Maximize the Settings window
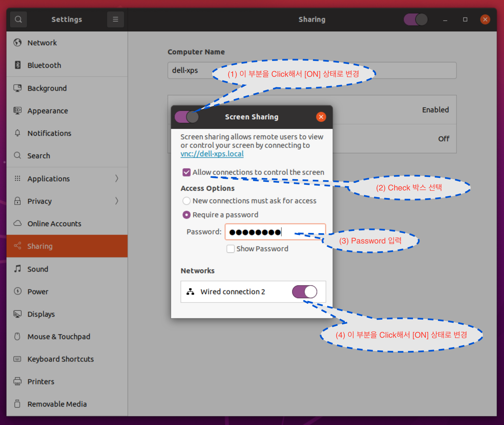Image resolution: width=504 pixels, height=425 pixels. tap(465, 19)
